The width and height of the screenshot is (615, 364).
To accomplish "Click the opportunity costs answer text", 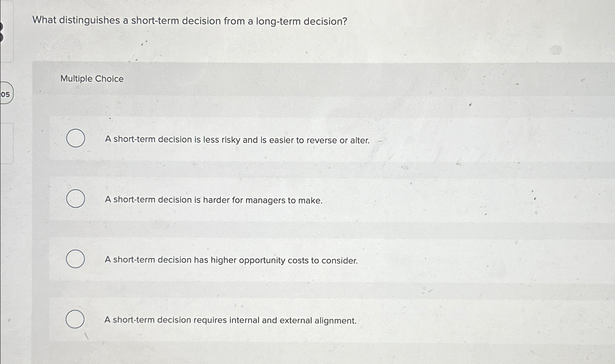I will (231, 260).
